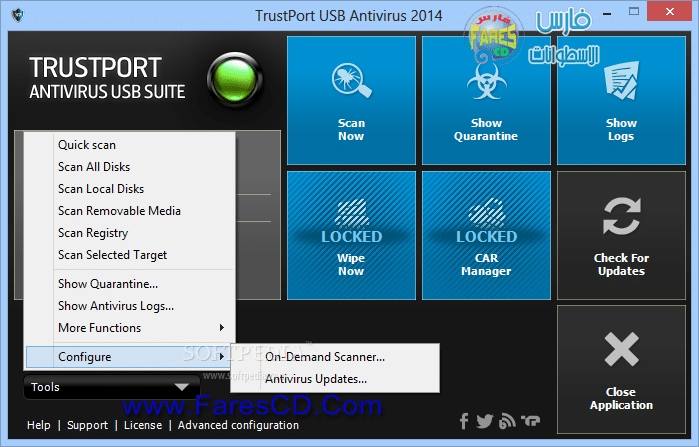Open the Facebook social icon
This screenshot has width=699, height=447.
464,421
